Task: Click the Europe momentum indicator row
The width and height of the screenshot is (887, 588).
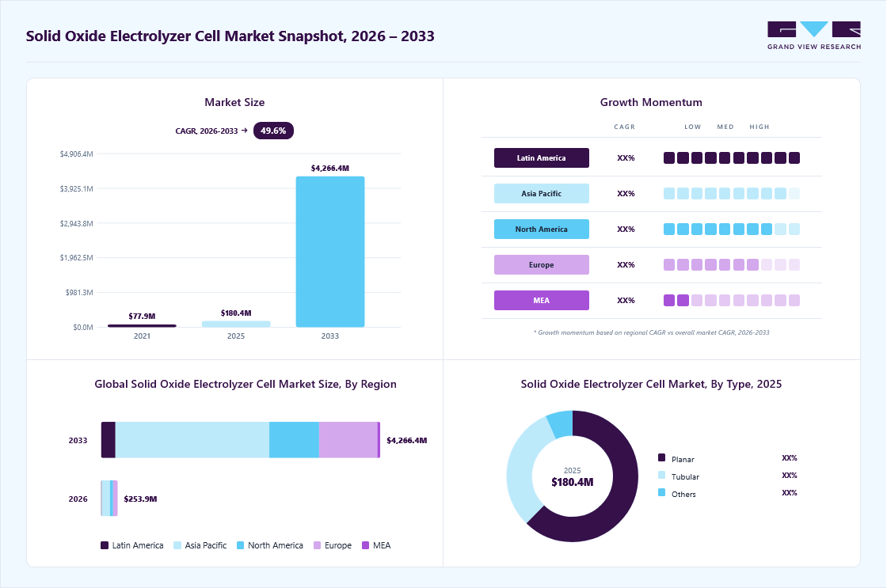Action: [732, 264]
